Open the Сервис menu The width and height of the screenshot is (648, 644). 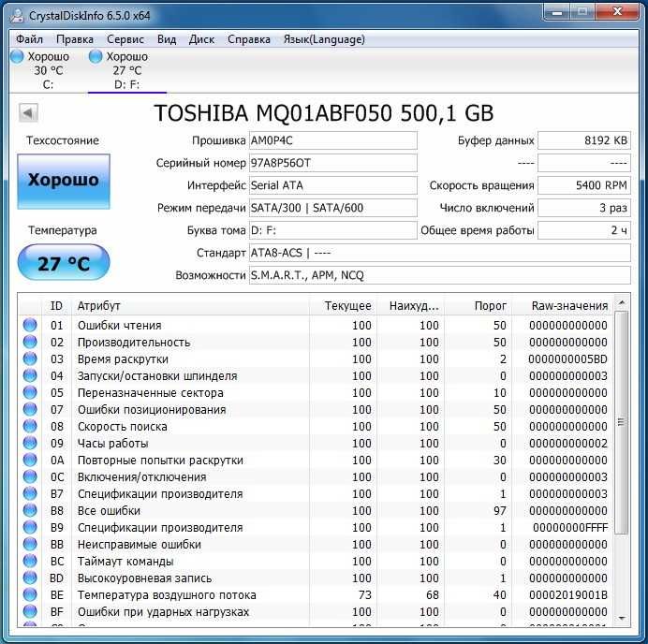[x=125, y=39]
